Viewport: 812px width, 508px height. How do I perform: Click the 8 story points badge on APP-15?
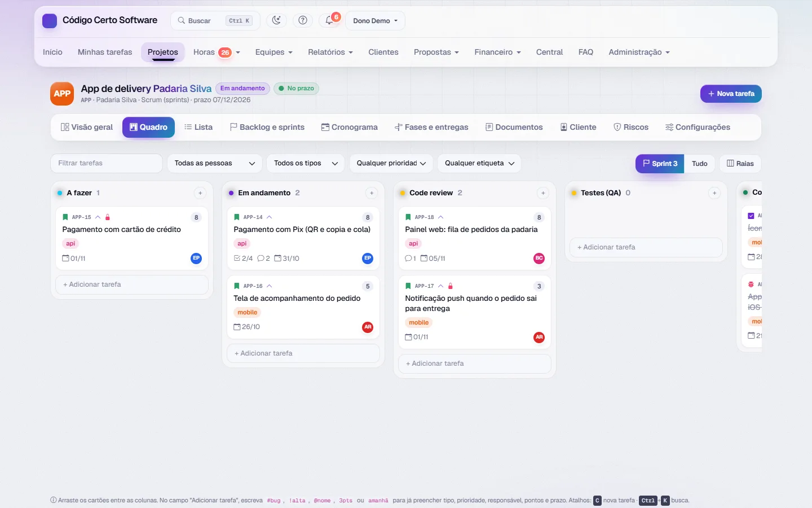click(196, 217)
